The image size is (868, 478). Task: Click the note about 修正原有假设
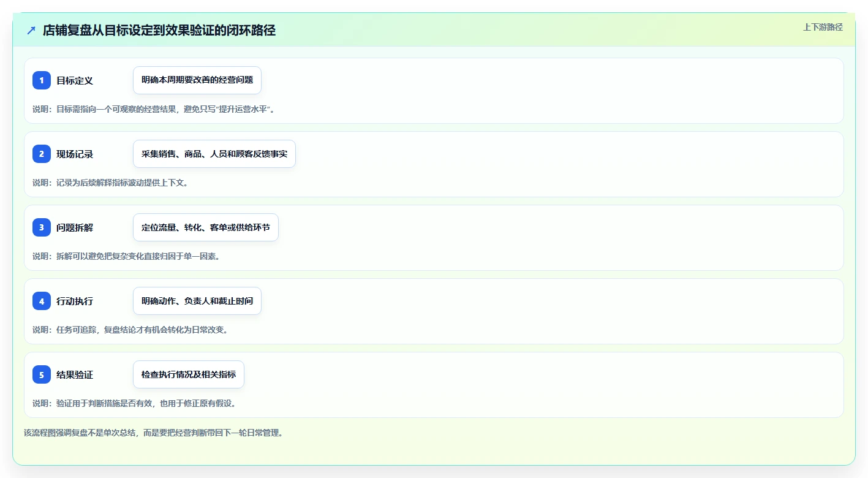134,403
